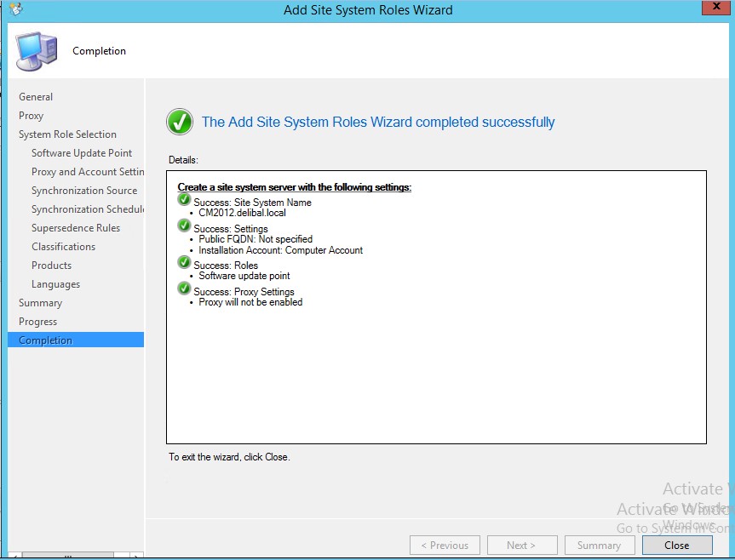The width and height of the screenshot is (735, 560).
Task: Click the Summary button
Action: click(598, 546)
